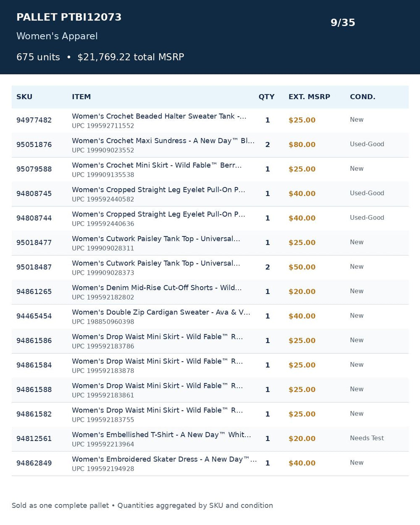Click the Used-Good condition for SKU 95051876
Viewport: 420px width, 525px height.
coord(367,144)
